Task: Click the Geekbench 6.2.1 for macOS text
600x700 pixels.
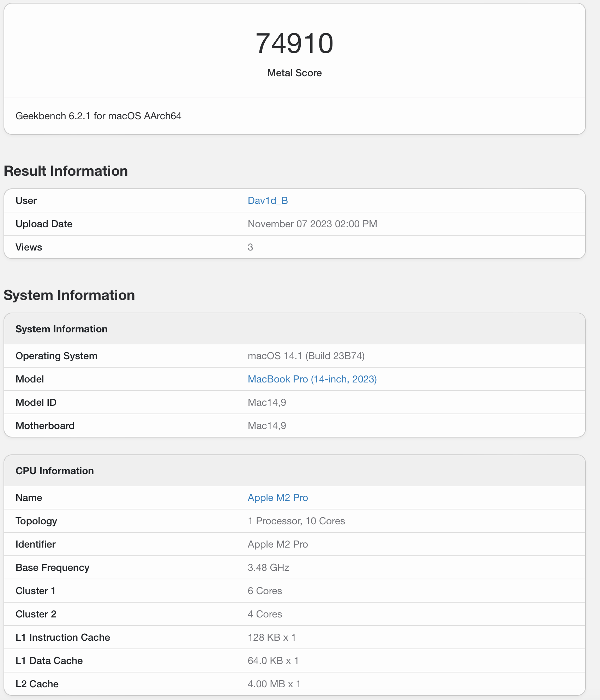Action: (98, 116)
